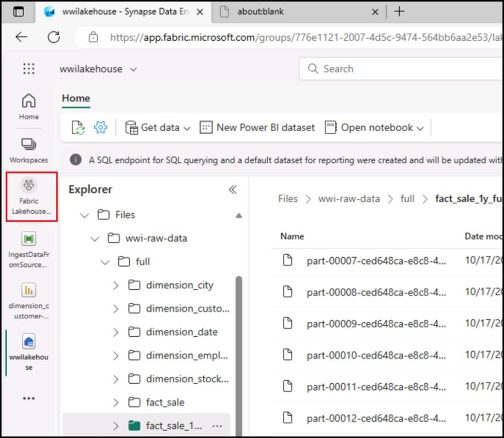Click the full breadcrumb link
This screenshot has width=504, height=438.
click(x=407, y=199)
